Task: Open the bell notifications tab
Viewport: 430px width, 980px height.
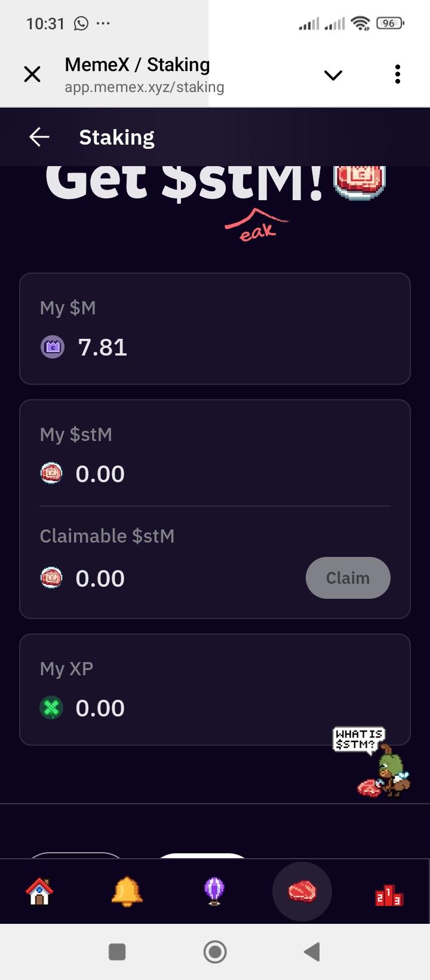Action: (x=127, y=892)
